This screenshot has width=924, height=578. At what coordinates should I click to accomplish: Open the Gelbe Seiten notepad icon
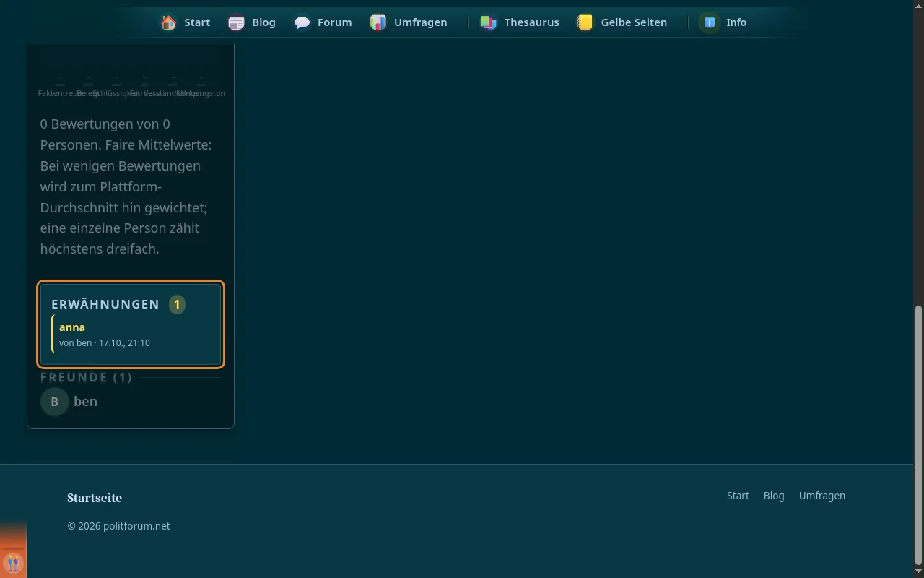pos(585,22)
